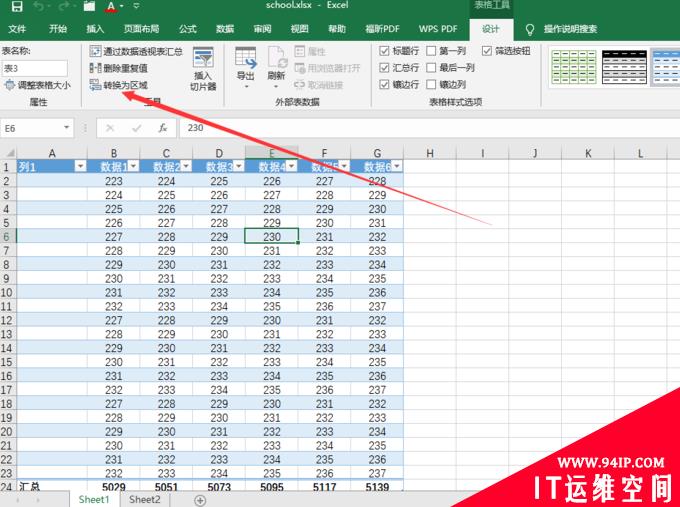Click the Undo icon in title bar
Image resolution: width=680 pixels, height=507 pixels.
click(40, 6)
